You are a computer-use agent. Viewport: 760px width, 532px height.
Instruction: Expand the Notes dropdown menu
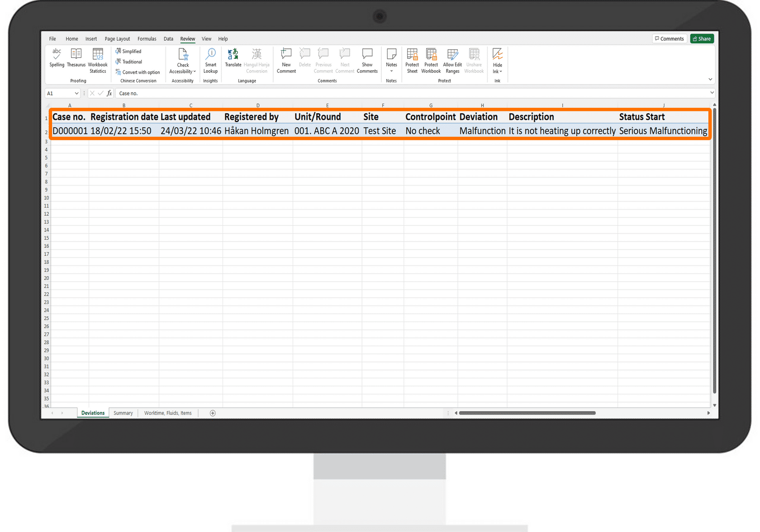[391, 71]
